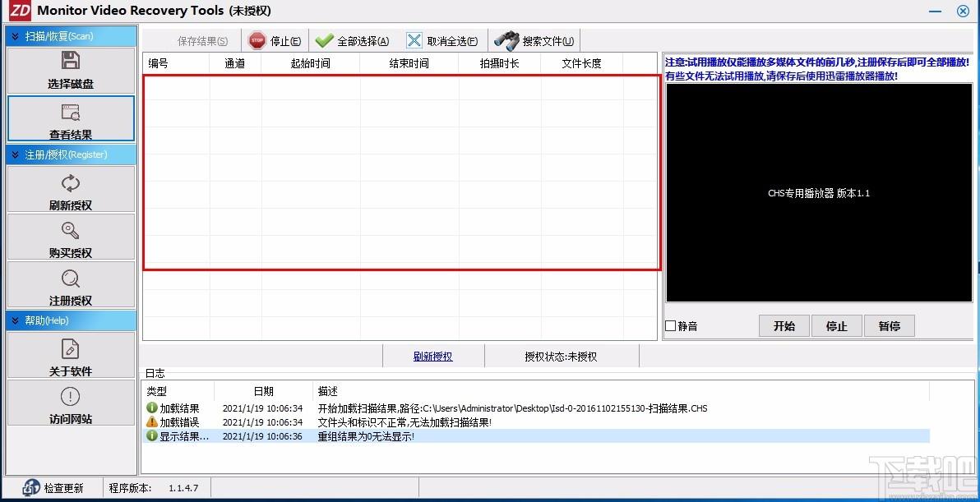Click the 刷新授权 hyperlink
This screenshot has width=980, height=502.
pyautogui.click(x=433, y=357)
